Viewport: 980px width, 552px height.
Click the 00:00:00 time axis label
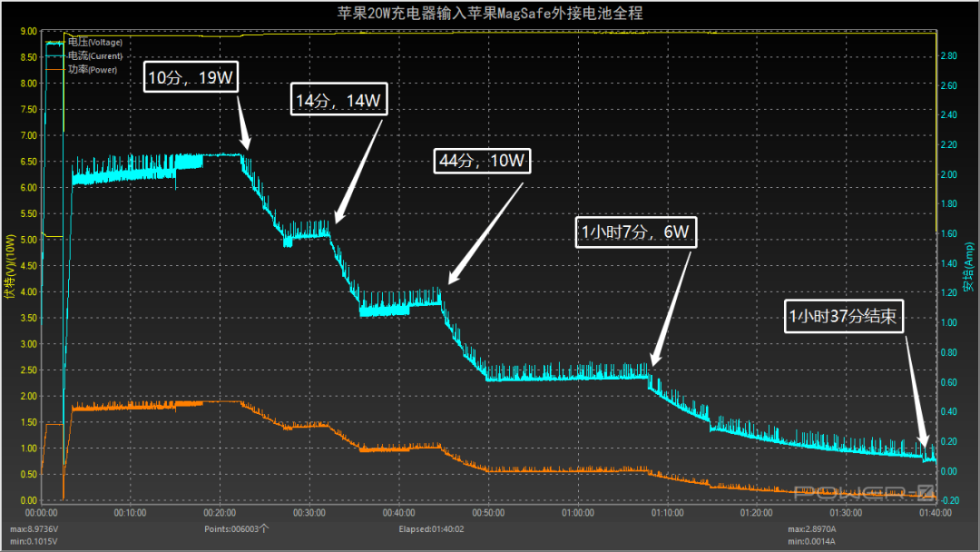click(x=41, y=513)
